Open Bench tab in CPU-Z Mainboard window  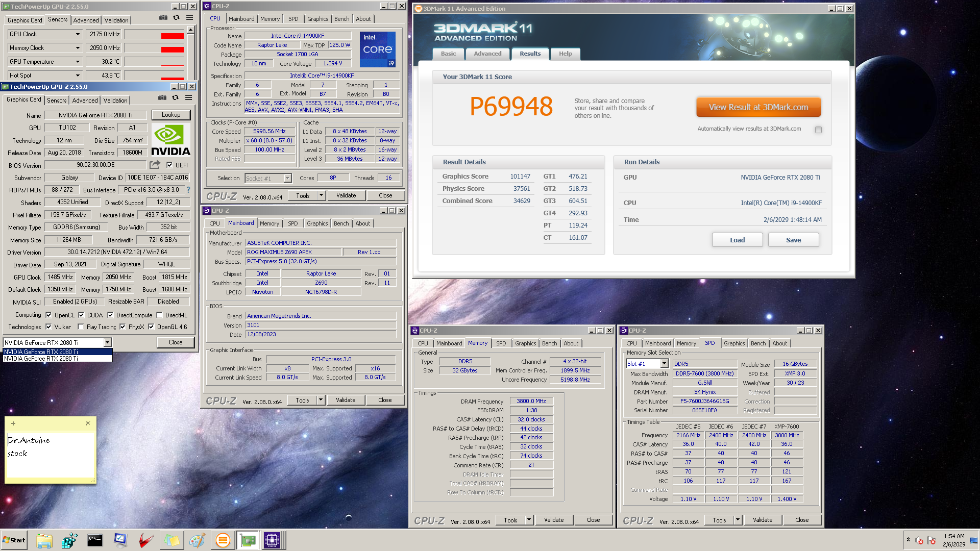341,223
